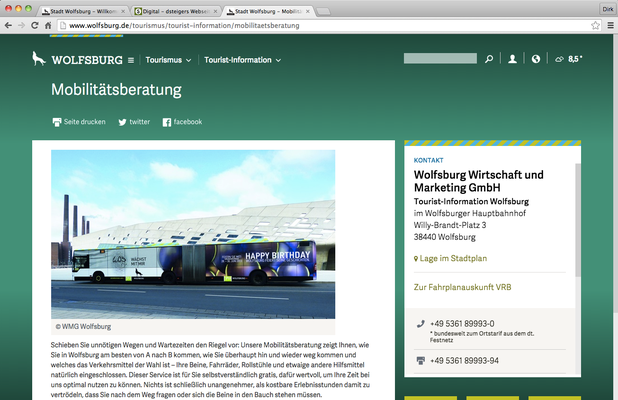This screenshot has width=618, height=400.
Task: Click phone number +49 5361 89993-0
Action: (462, 324)
